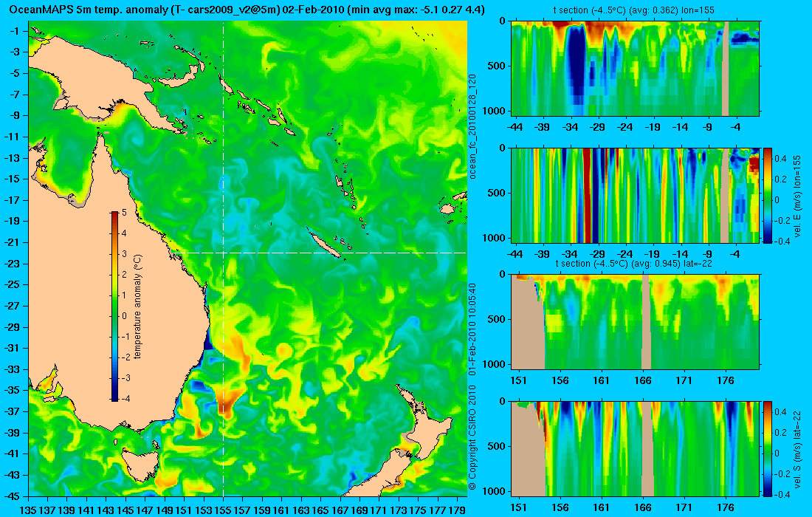
Task: Click the '167' longitude tick on main map
Action: click(340, 510)
